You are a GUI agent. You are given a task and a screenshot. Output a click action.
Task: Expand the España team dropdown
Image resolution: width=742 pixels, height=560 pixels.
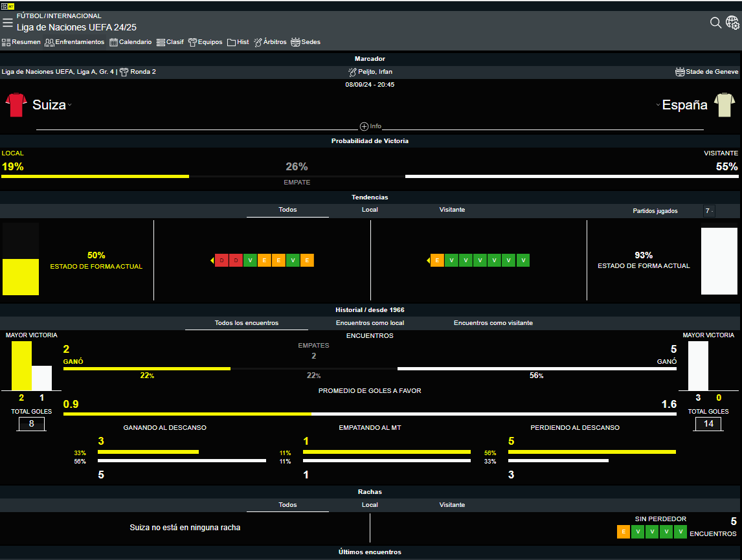[658, 105]
